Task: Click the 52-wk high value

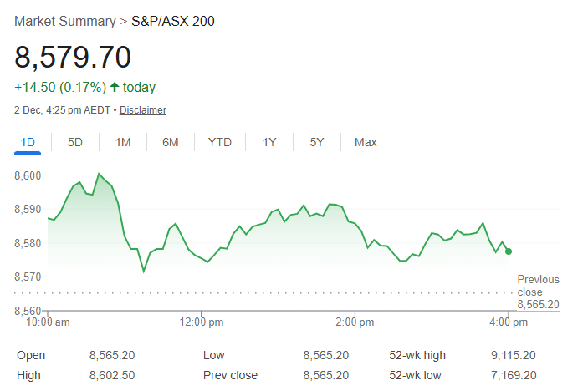Action: coord(514,355)
